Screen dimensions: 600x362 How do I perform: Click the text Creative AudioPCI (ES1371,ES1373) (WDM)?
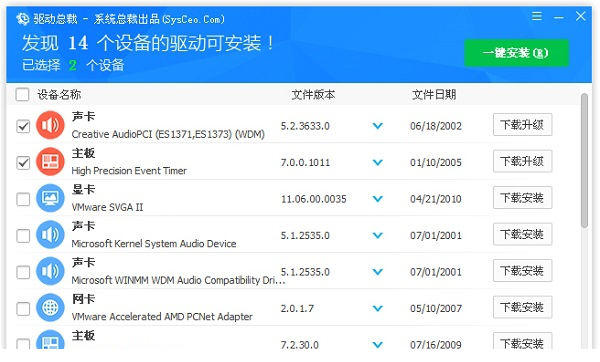point(168,134)
